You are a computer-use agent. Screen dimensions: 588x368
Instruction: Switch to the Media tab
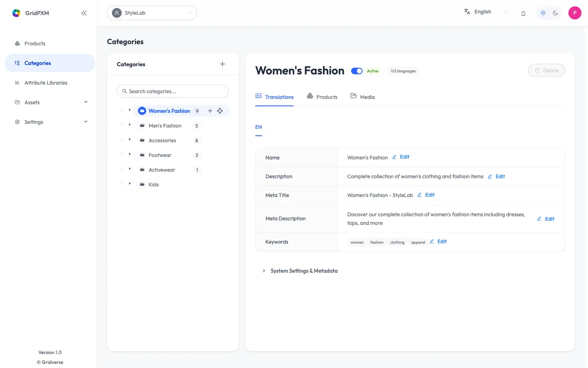click(363, 97)
